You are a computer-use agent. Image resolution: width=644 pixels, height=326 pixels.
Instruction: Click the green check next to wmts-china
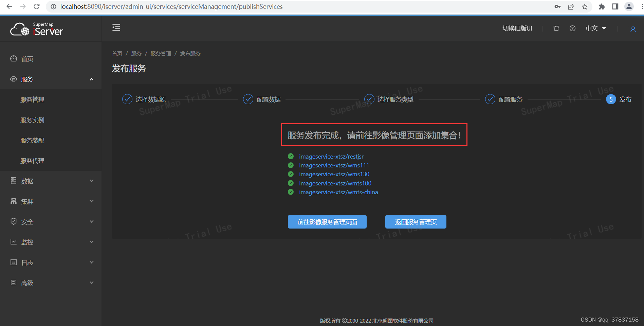pos(291,192)
